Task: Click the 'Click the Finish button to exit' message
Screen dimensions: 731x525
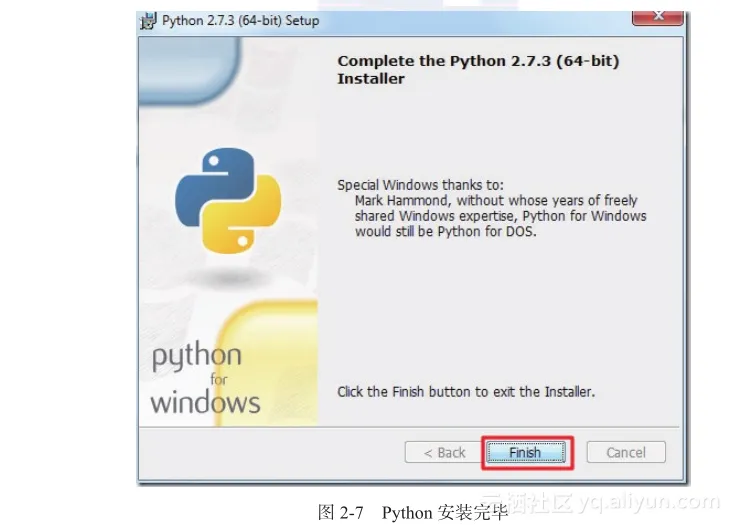Action: (x=466, y=392)
